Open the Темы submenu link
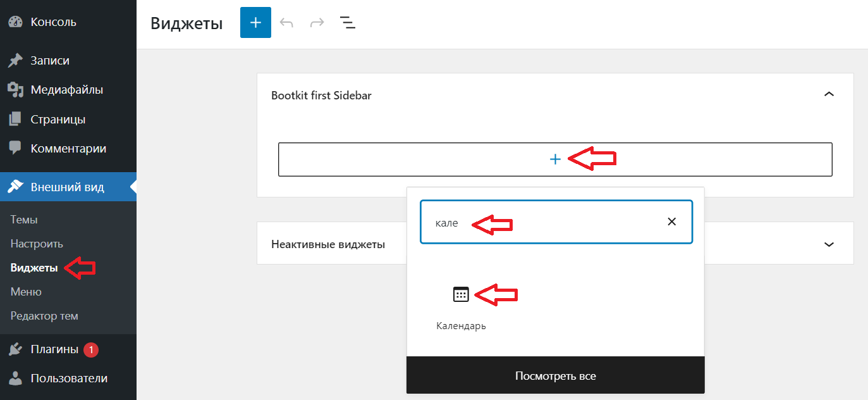The width and height of the screenshot is (868, 400). (x=24, y=220)
